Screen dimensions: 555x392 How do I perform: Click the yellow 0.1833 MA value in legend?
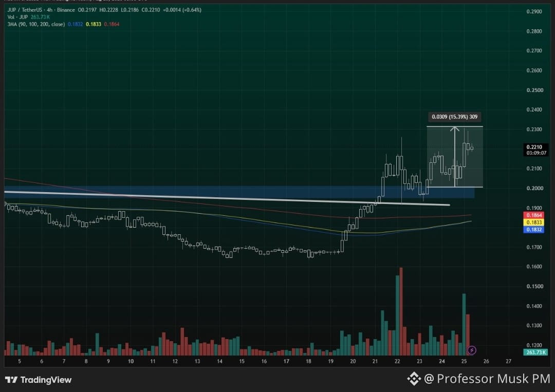94,24
